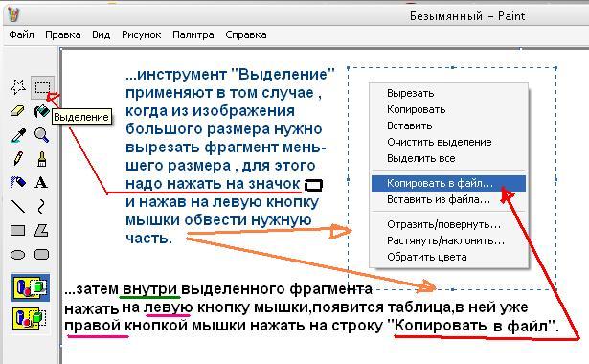
Task: Choose Вырезать in context menu
Action: point(448,93)
